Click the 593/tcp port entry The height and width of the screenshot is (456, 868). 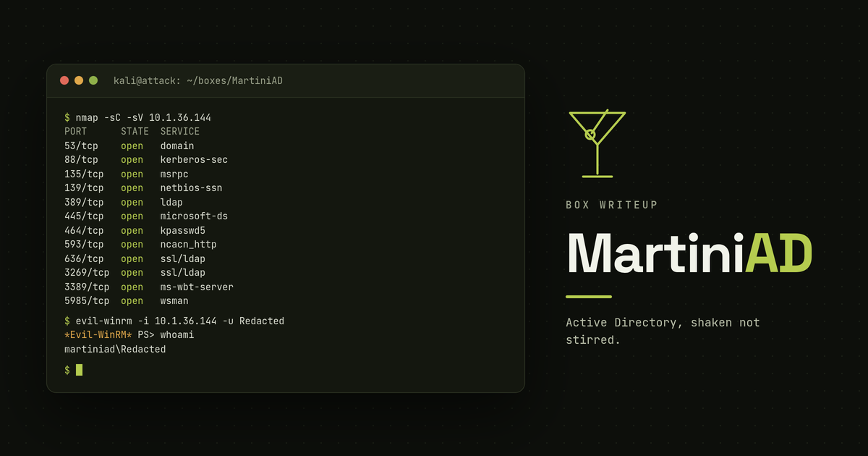84,245
